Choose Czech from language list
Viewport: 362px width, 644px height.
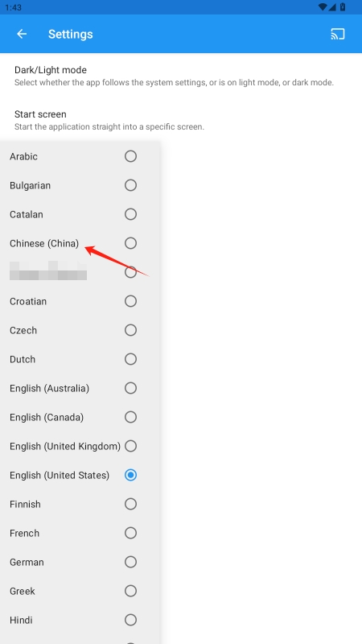pos(80,330)
